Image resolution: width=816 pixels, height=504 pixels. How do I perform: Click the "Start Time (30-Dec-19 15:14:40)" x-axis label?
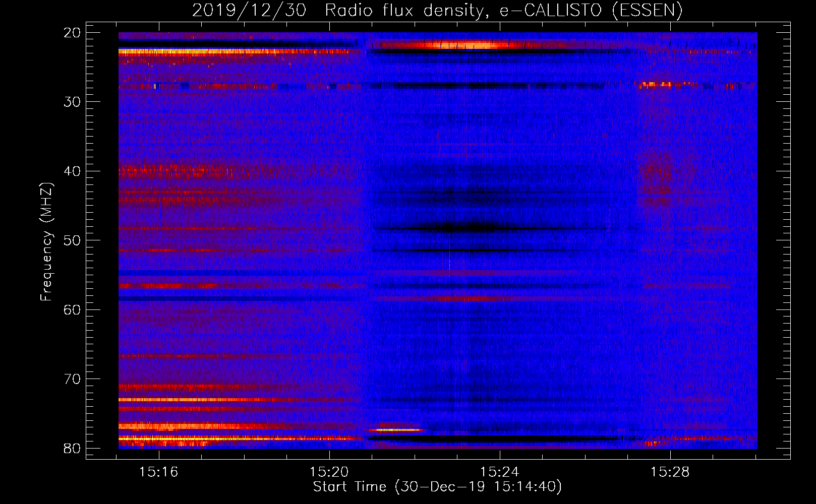pos(437,487)
